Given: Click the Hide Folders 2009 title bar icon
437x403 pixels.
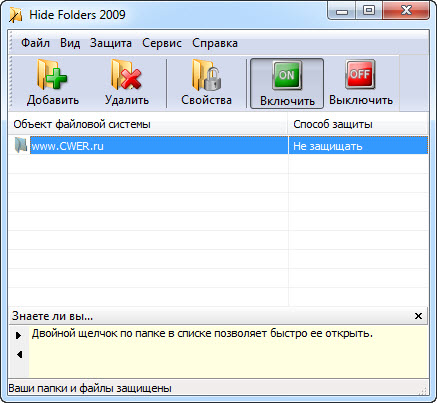Looking at the screenshot, I should point(16,15).
